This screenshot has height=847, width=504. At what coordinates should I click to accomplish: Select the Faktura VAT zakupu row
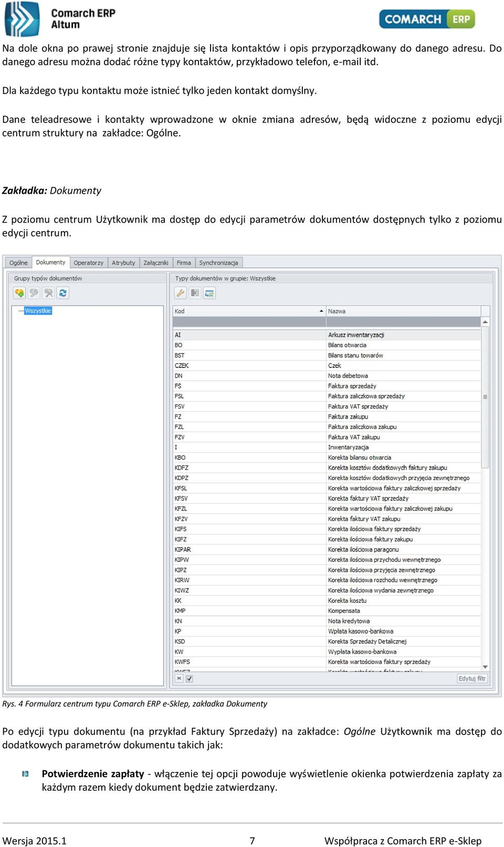click(327, 437)
